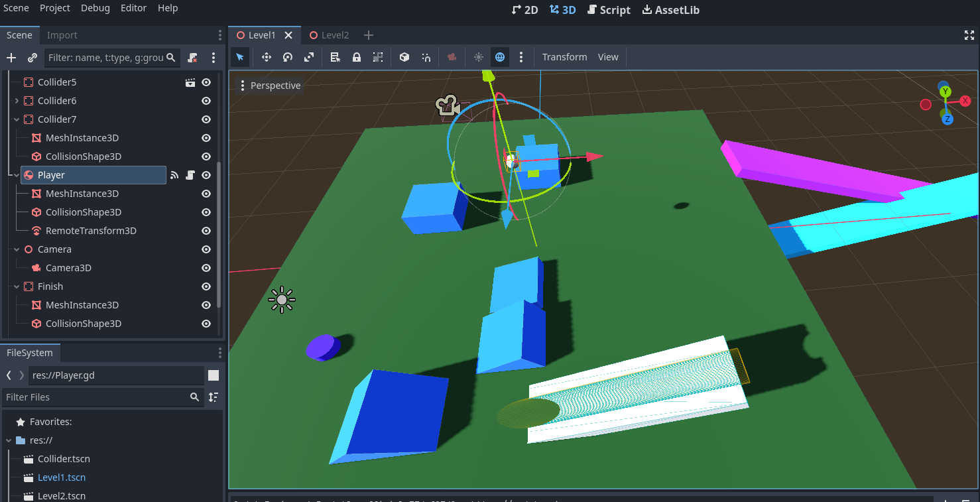Open the AssetLib workspace
The width and height of the screenshot is (980, 502).
(x=670, y=10)
